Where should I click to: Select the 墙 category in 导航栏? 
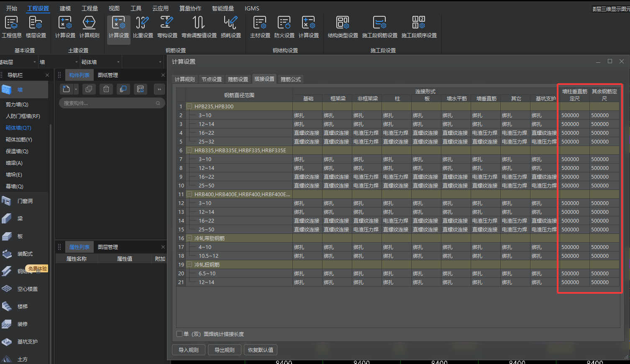(x=24, y=90)
